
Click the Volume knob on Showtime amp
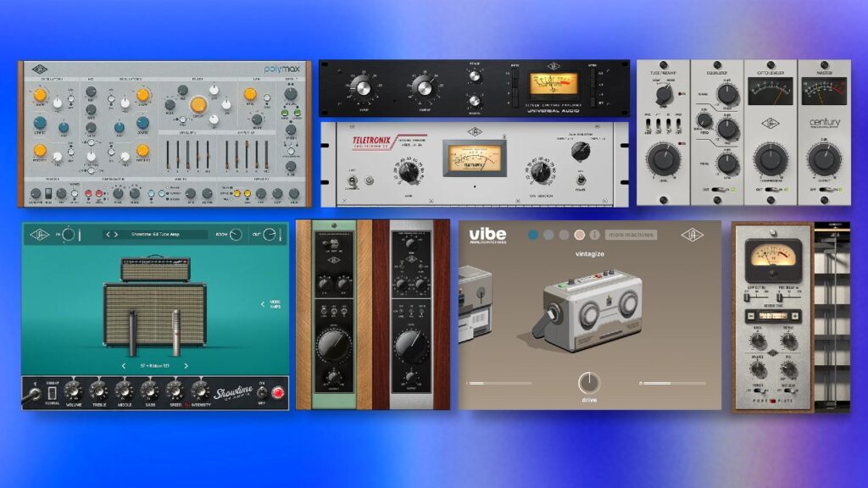point(73,391)
